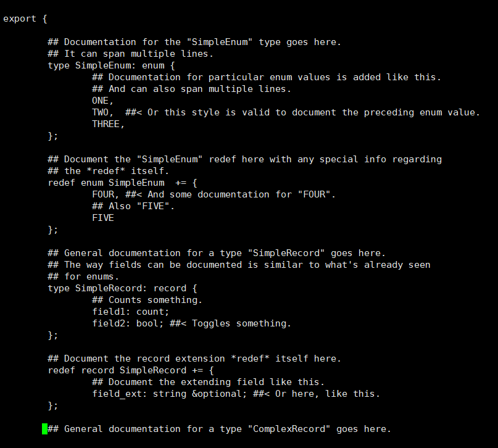The width and height of the screenshot is (498, 448).
Task: Click the green cursor block
Action: (x=45, y=429)
